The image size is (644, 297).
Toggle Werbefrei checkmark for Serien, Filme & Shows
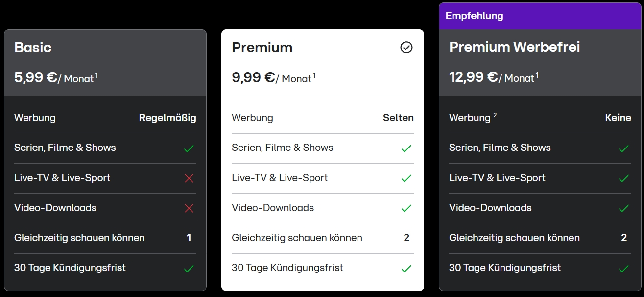(624, 148)
